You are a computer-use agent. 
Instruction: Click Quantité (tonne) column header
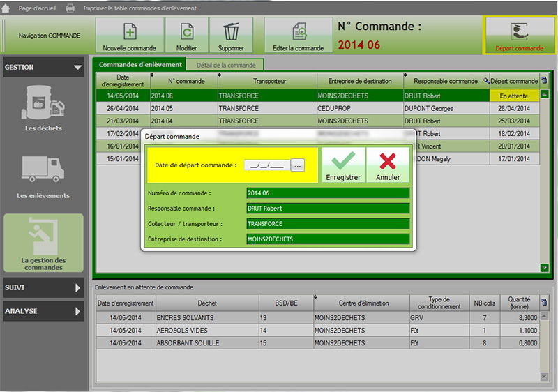click(x=519, y=303)
